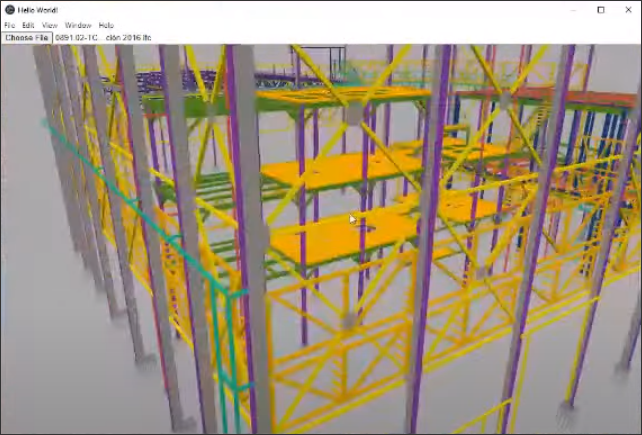Select the column base plate at bottom right
Viewport: 642px width, 435px height.
567,408
